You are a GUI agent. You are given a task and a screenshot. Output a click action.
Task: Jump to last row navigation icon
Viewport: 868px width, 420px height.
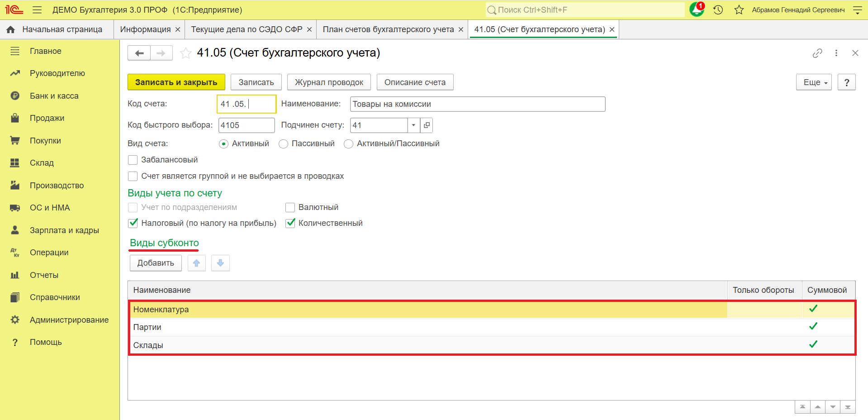pos(848,407)
